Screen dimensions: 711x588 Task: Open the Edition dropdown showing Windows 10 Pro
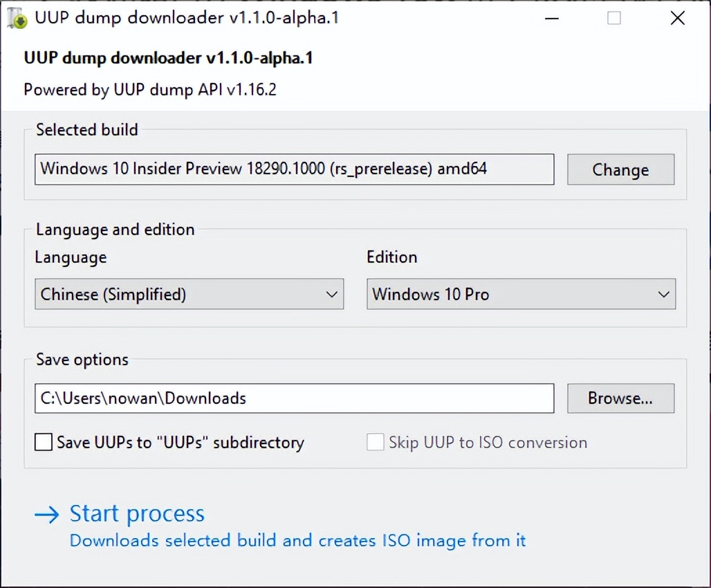click(521, 294)
